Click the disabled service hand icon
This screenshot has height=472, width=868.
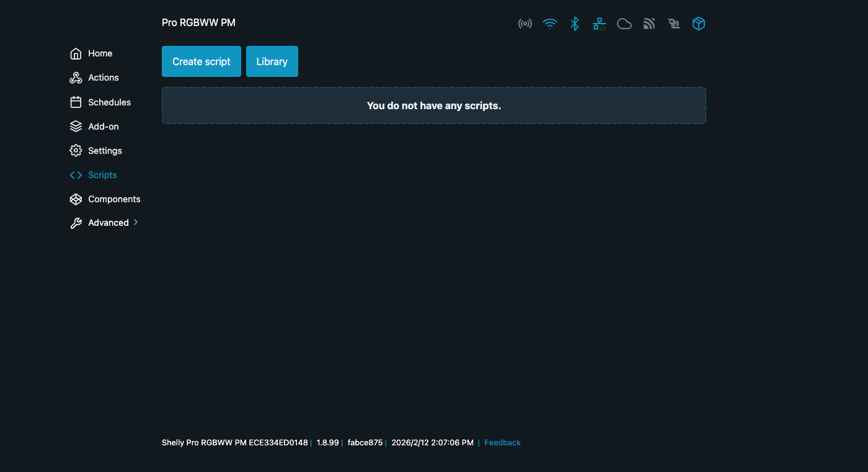[x=673, y=23]
